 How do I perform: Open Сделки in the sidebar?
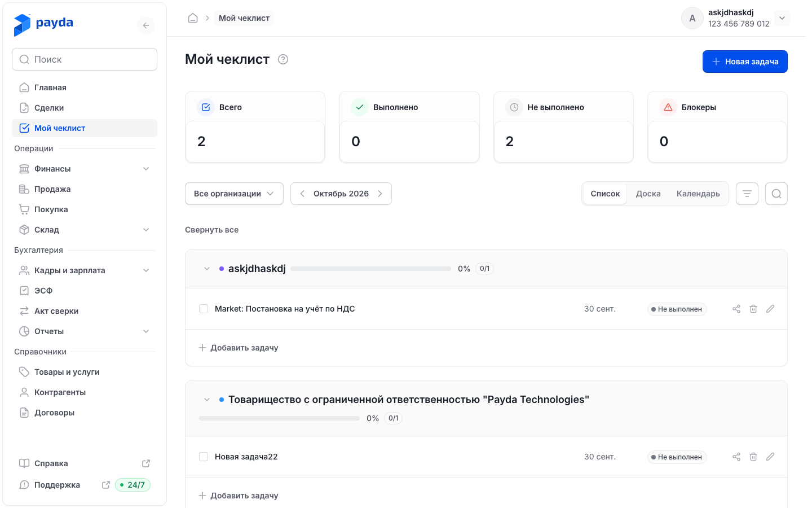pyautogui.click(x=85, y=108)
